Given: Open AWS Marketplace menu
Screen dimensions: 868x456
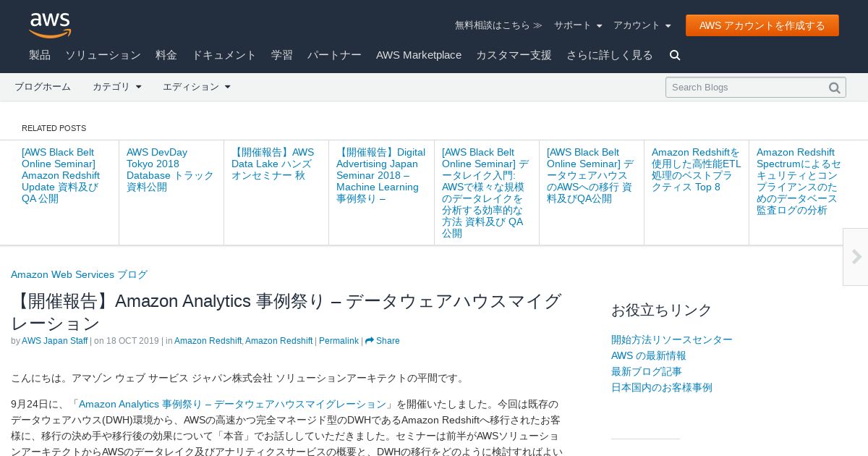Looking at the screenshot, I should click(x=419, y=55).
